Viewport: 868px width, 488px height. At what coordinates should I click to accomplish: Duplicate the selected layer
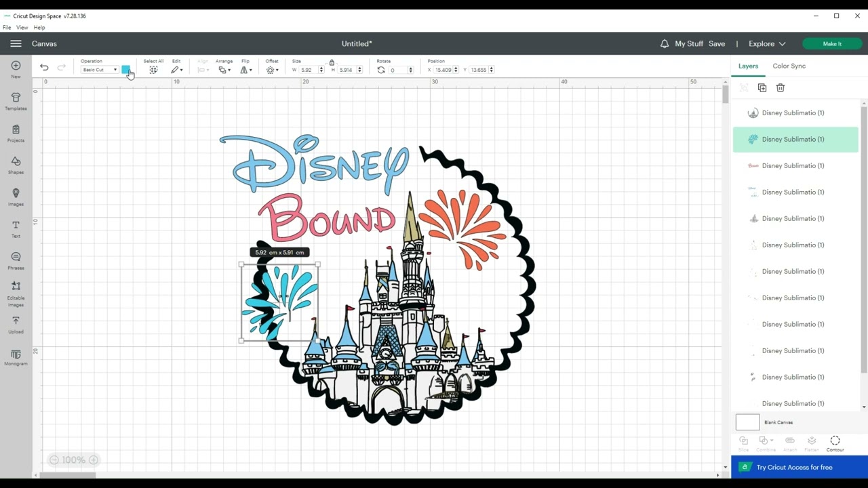pos(762,87)
